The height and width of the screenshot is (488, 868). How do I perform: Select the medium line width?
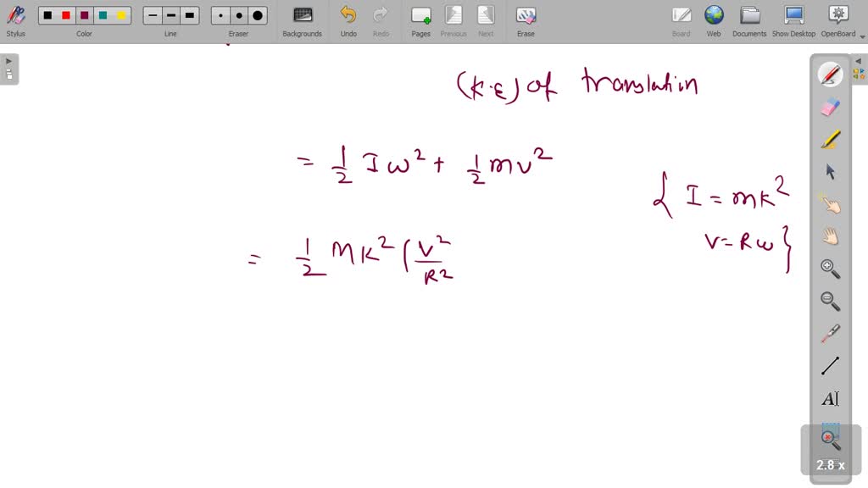click(171, 15)
